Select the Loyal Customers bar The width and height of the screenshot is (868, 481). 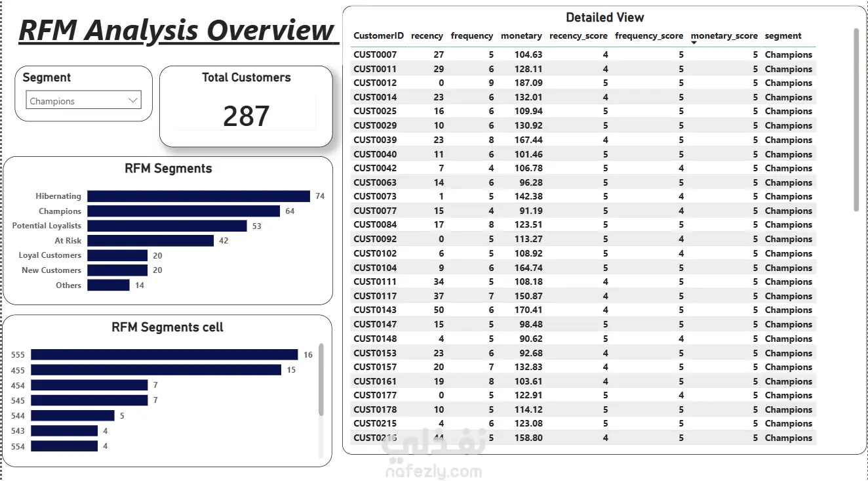click(x=117, y=255)
